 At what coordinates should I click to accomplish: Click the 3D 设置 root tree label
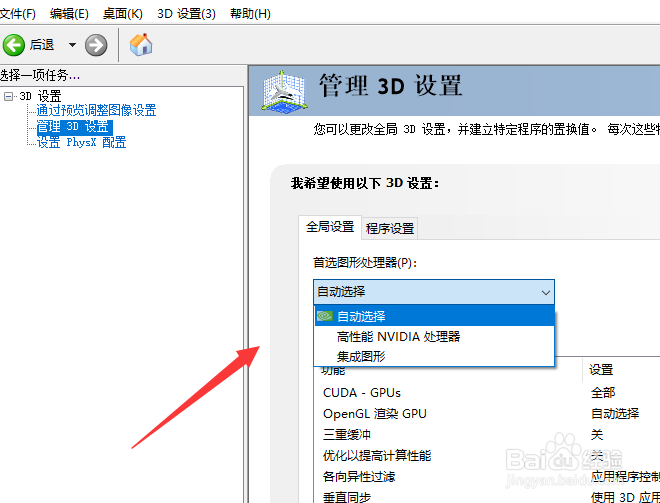pyautogui.click(x=40, y=96)
